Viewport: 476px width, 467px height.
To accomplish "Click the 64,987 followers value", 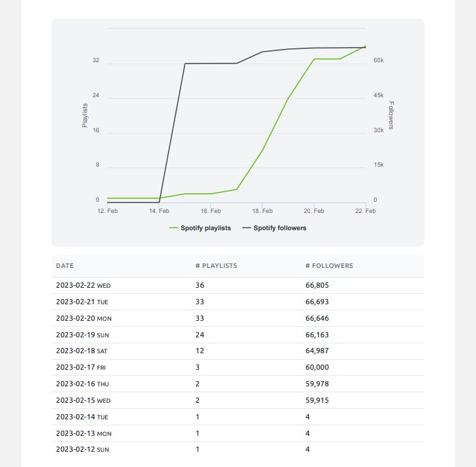I will (317, 351).
